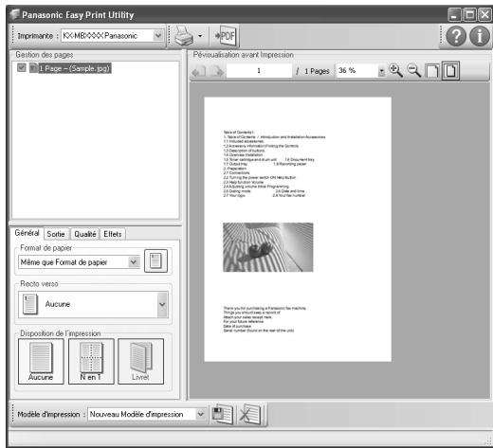Click the page number input field
The width and height of the screenshot is (493, 448).
pyautogui.click(x=259, y=71)
